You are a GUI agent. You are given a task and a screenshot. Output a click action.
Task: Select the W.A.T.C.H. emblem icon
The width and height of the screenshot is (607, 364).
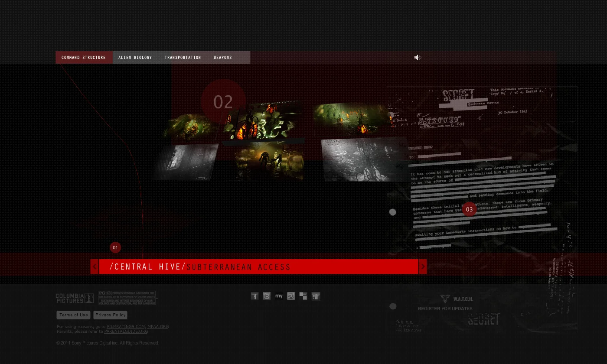pos(445,299)
